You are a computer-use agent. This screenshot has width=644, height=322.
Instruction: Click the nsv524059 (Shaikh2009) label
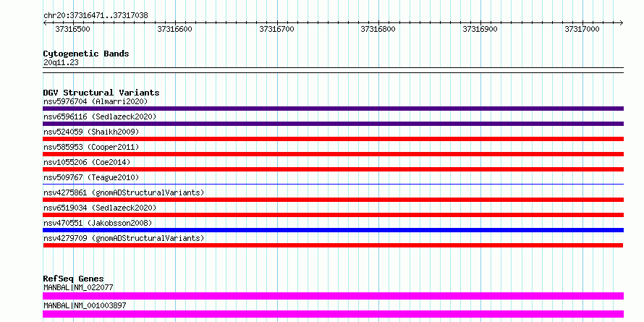coord(91,132)
